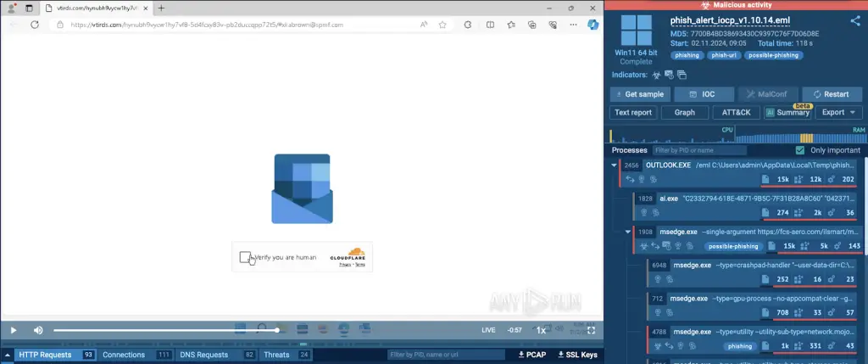Play the recorded session video
The image size is (868, 364).
click(14, 330)
